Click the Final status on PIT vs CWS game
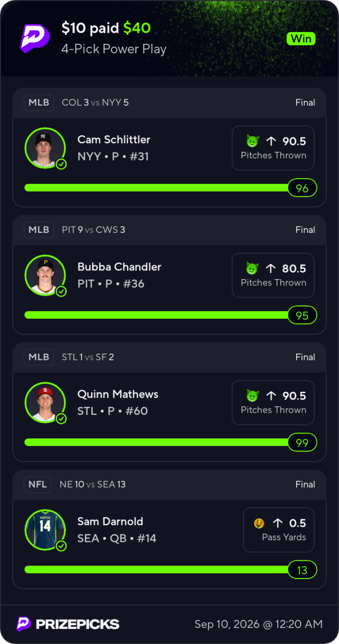Screen dimensions: 339x644 [x=305, y=230]
